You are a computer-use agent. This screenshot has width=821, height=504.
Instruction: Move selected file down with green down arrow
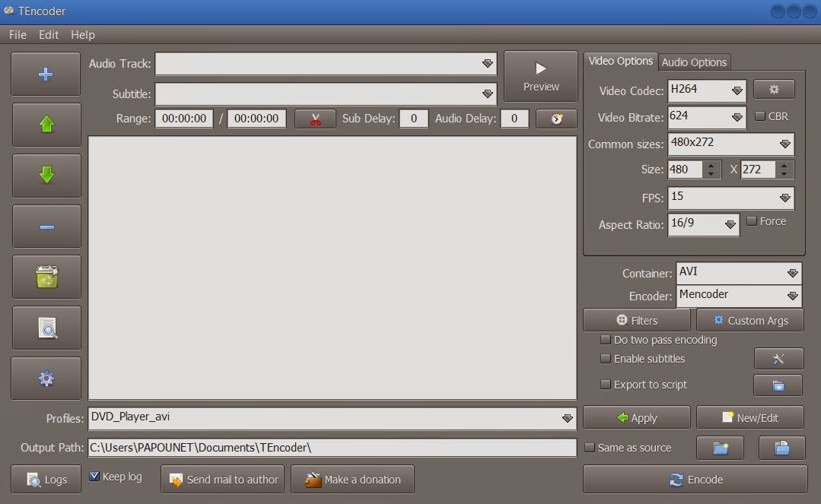coord(46,176)
